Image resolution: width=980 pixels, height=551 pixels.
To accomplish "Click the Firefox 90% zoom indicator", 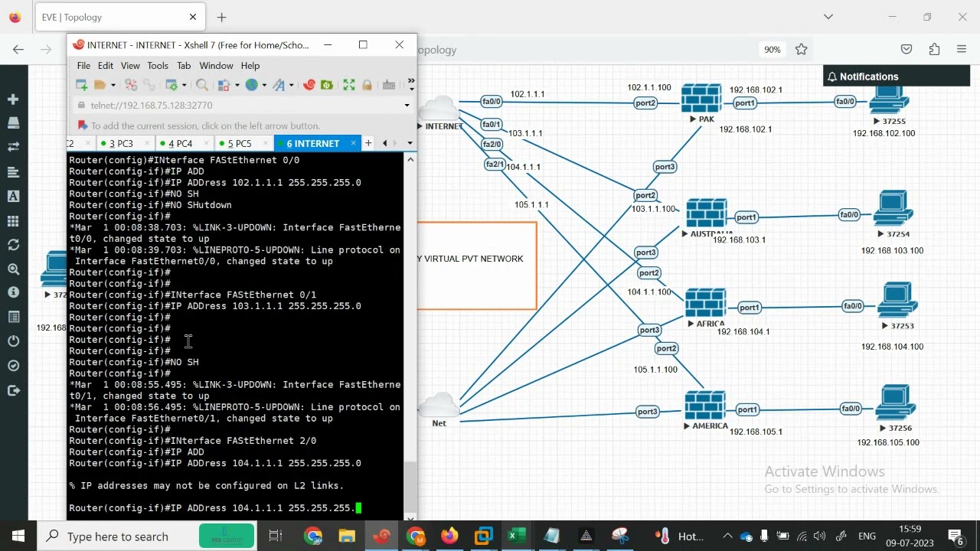I will click(x=772, y=49).
